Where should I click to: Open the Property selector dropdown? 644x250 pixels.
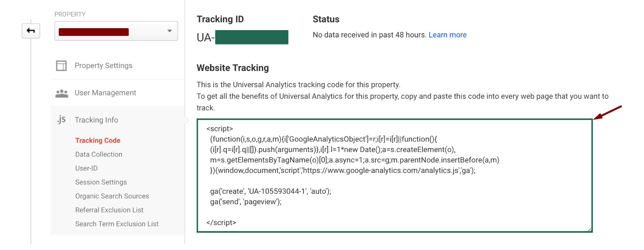click(x=116, y=31)
